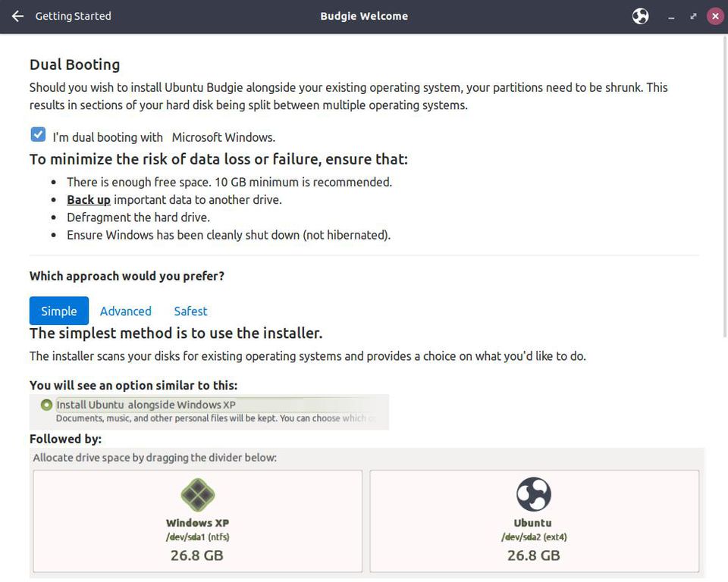728x582 pixels.
Task: Click the Getting Started back label
Action: pos(74,16)
